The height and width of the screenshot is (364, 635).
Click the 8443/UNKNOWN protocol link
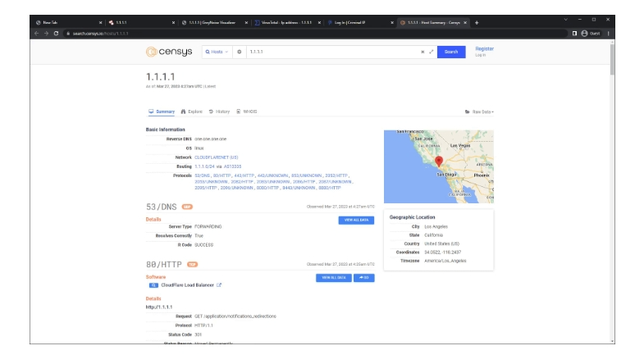point(299,188)
